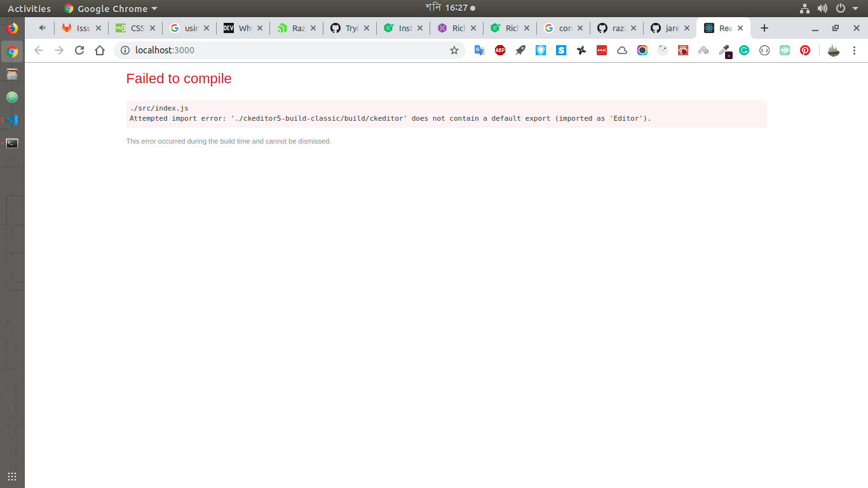Adjust volume via the speaker indicator

coord(822,8)
